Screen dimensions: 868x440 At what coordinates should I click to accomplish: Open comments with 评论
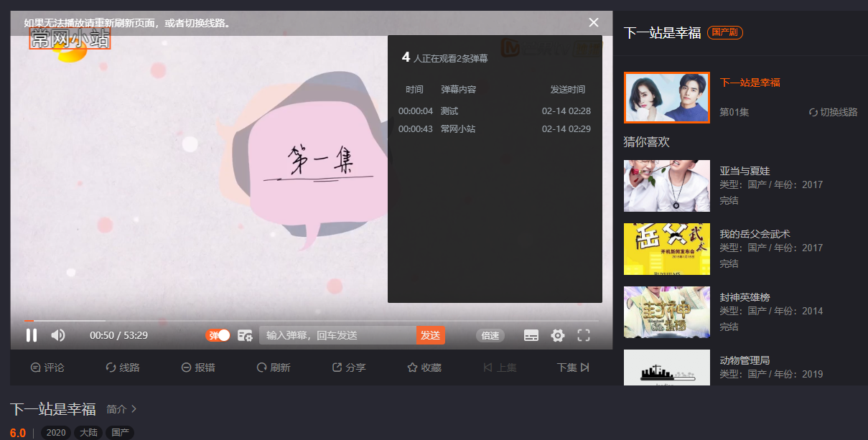click(47, 367)
